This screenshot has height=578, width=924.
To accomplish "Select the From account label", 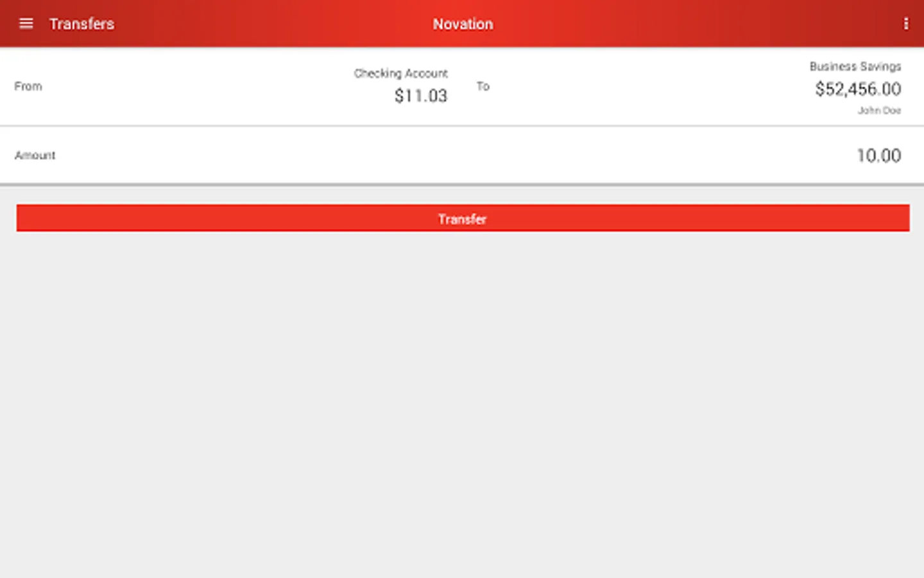I will 28,86.
